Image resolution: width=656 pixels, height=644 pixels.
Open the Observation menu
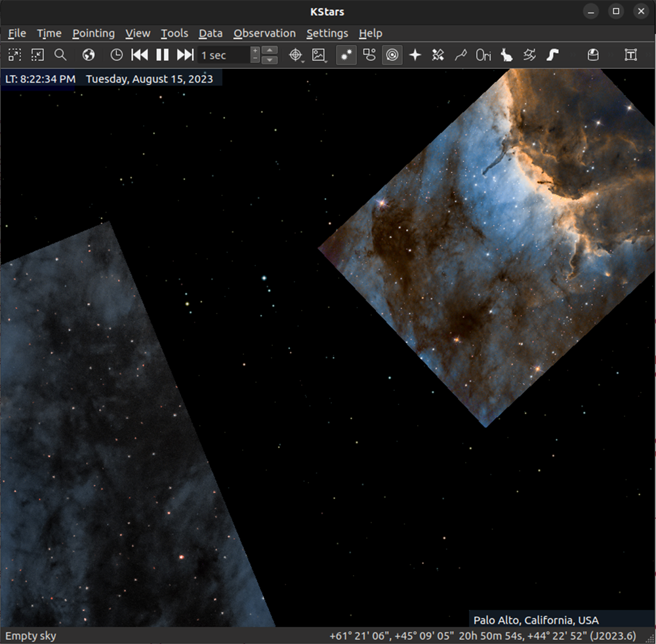[x=264, y=33]
